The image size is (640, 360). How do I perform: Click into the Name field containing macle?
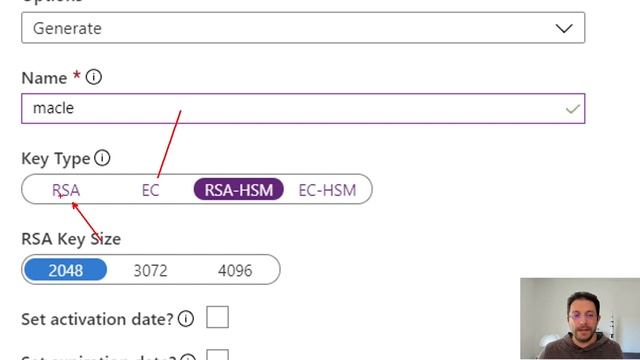(x=303, y=109)
